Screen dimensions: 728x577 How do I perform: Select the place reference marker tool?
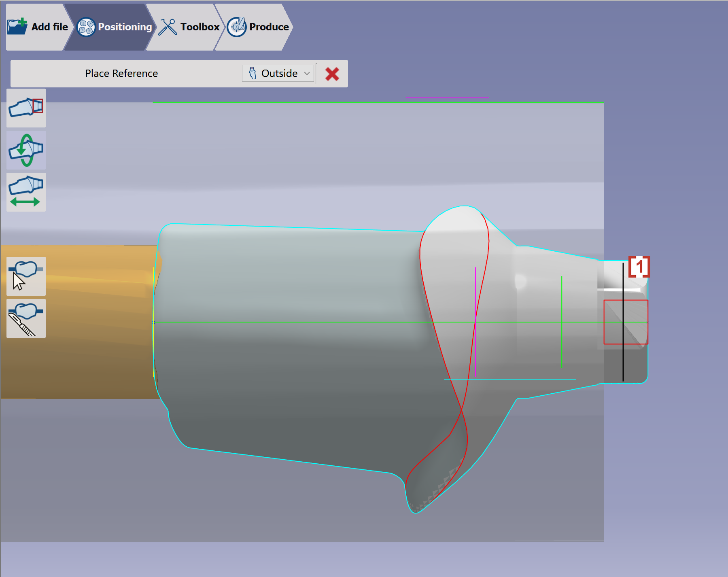click(26, 108)
